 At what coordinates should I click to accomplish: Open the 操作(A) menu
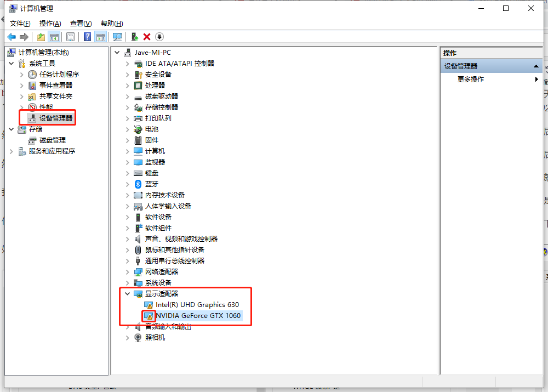50,24
